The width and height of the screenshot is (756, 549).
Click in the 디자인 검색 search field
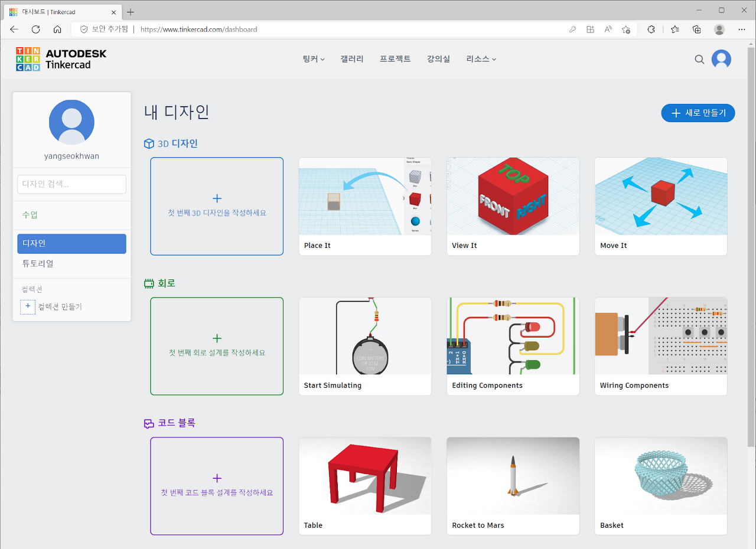[x=71, y=184]
